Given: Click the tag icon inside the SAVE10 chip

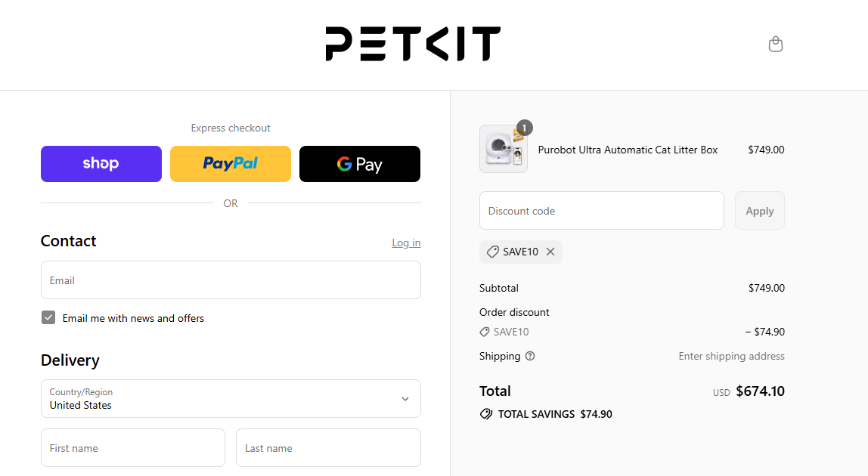Looking at the screenshot, I should click(493, 251).
